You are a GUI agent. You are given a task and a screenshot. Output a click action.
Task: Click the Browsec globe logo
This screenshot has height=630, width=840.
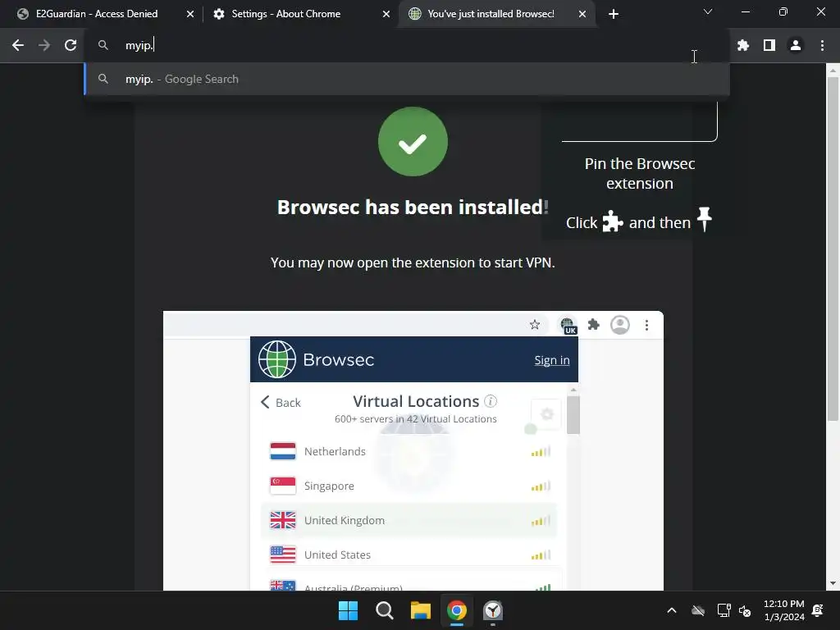[x=277, y=359]
